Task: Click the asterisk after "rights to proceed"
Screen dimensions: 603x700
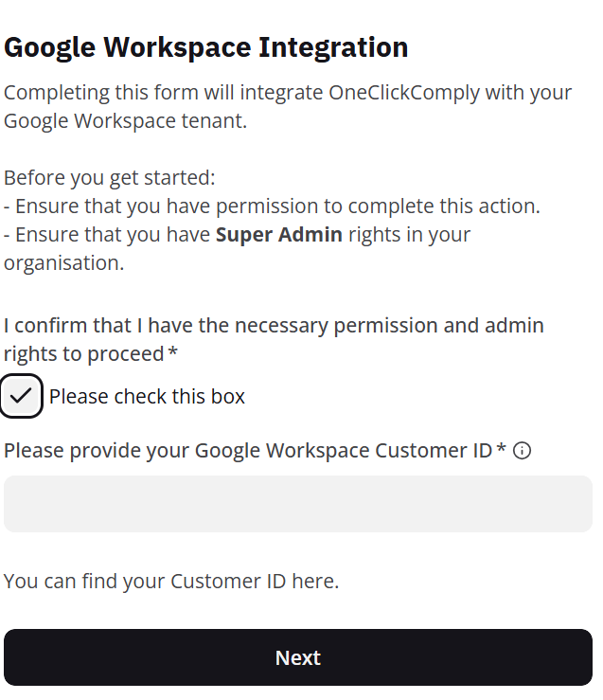Action: pos(172,354)
